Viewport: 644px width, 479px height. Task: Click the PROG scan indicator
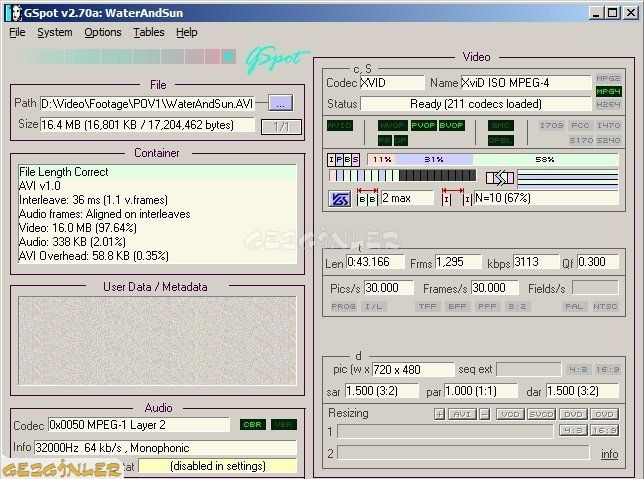(343, 306)
